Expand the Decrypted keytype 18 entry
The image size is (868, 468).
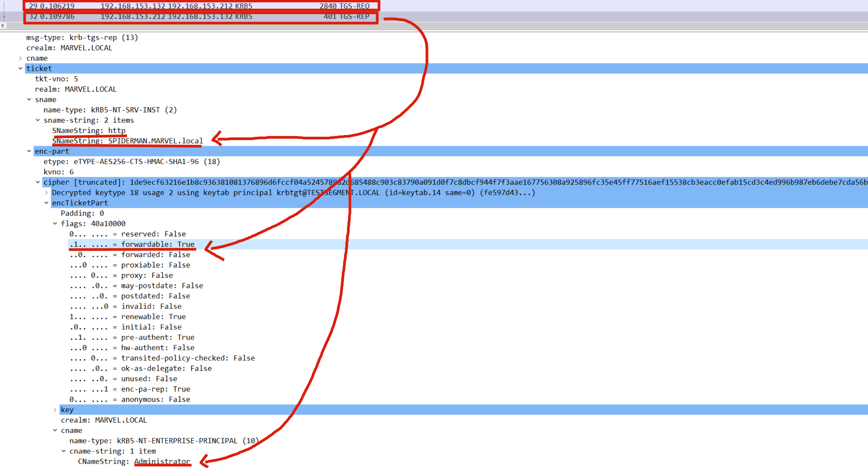click(x=46, y=193)
